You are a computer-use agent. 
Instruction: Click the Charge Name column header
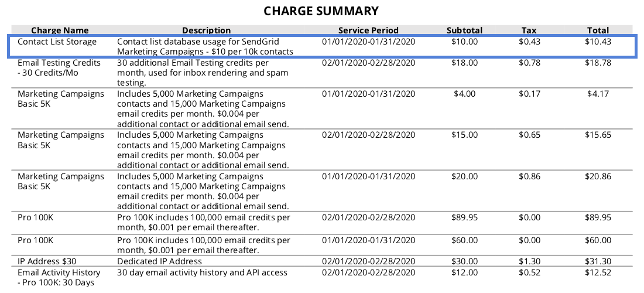(x=60, y=30)
